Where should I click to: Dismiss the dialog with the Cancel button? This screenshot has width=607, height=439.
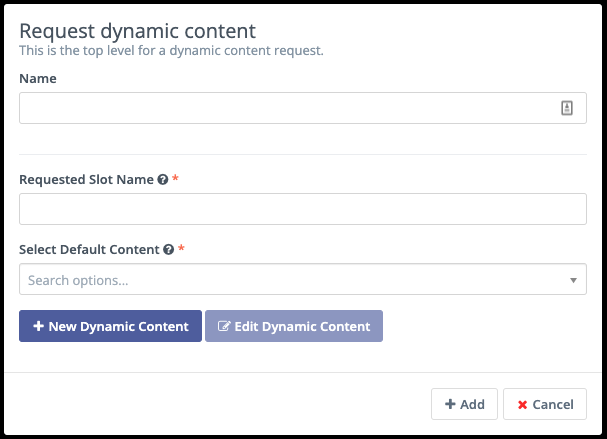(x=544, y=405)
